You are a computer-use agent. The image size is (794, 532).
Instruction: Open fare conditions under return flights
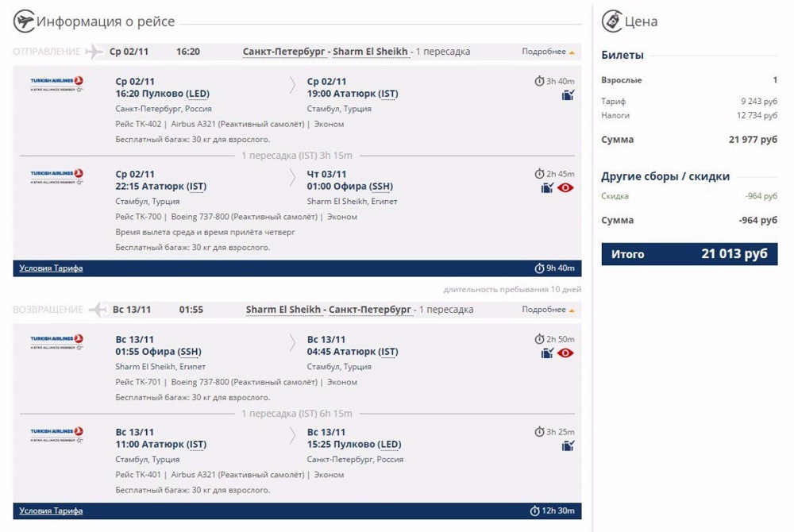point(51,511)
